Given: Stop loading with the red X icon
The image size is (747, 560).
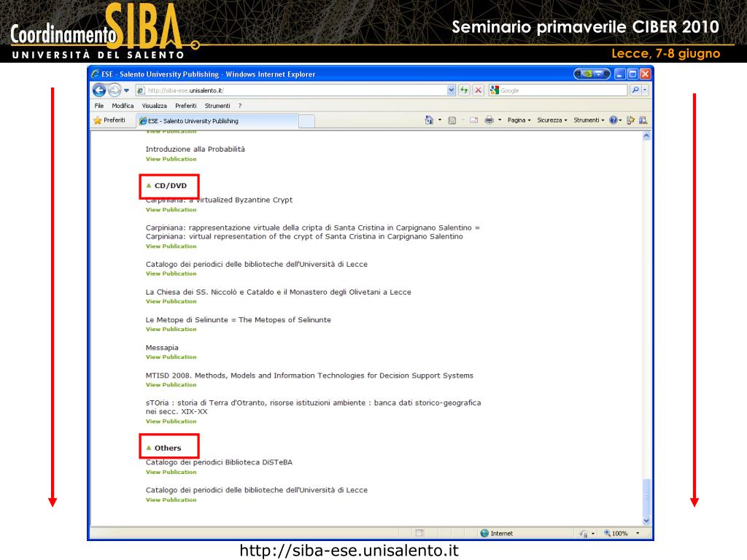Looking at the screenshot, I should coord(479,90).
